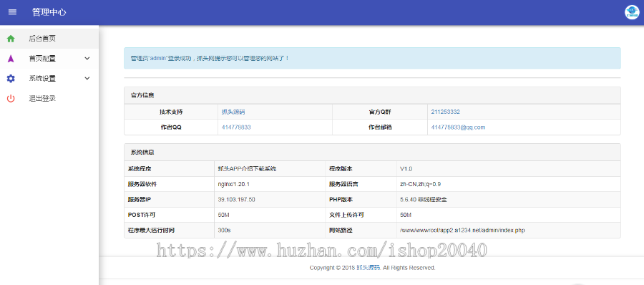Open 系统设置 menu item

coord(49,78)
